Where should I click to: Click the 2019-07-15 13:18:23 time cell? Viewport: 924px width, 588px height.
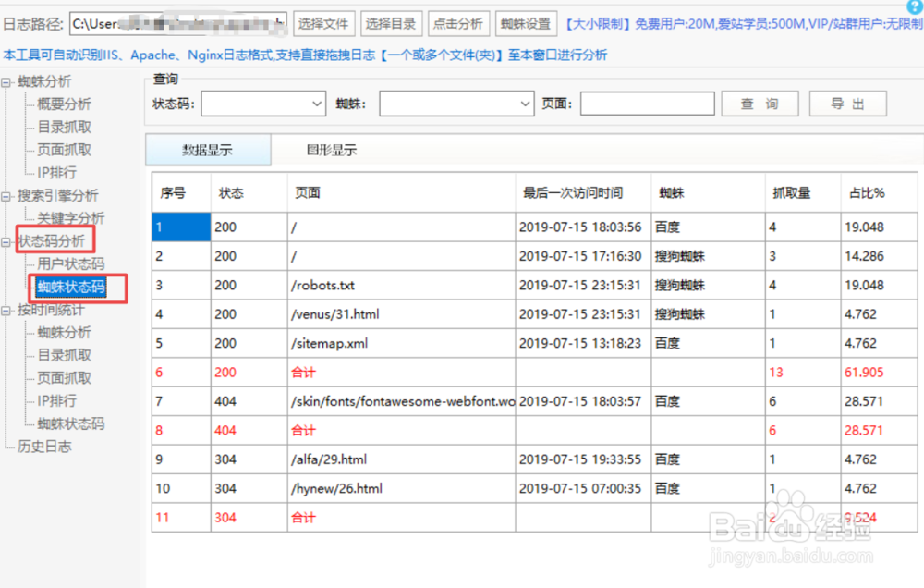(x=583, y=343)
